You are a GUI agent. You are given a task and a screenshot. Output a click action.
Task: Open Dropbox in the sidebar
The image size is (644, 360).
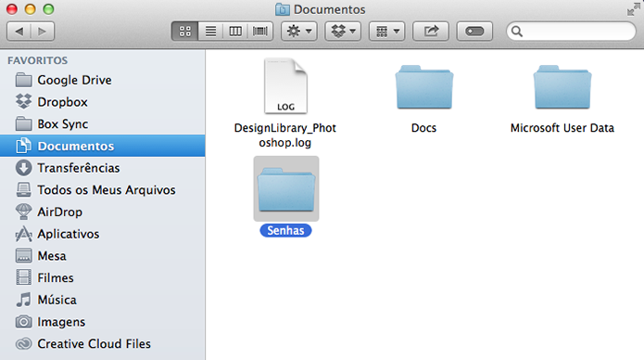pos(103,102)
